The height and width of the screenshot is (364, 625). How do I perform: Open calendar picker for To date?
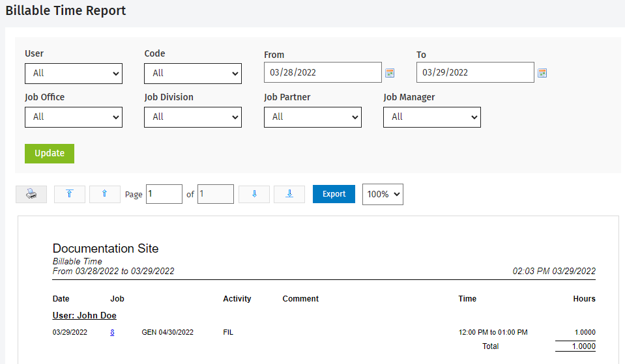click(542, 73)
